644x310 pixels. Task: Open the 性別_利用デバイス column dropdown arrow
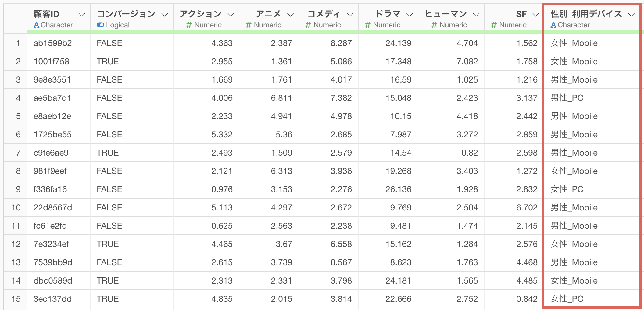pyautogui.click(x=631, y=15)
